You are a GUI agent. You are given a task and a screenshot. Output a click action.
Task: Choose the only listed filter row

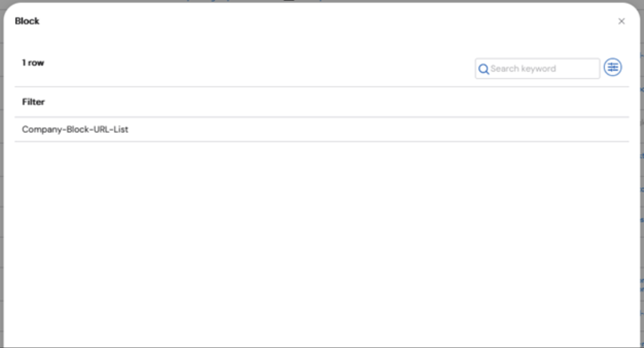[322, 129]
